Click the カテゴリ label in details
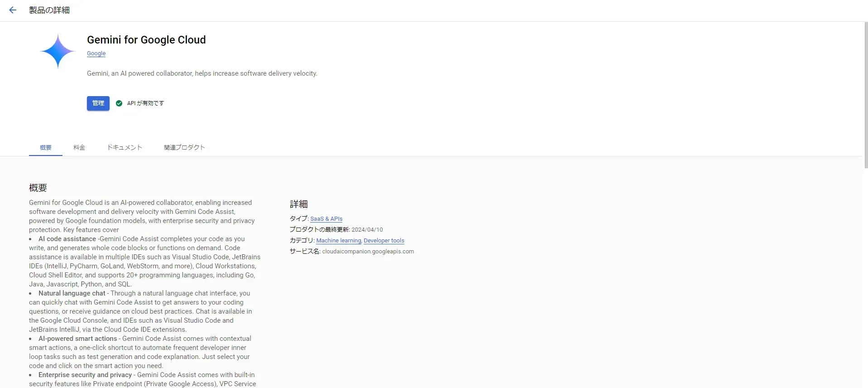 tap(302, 241)
